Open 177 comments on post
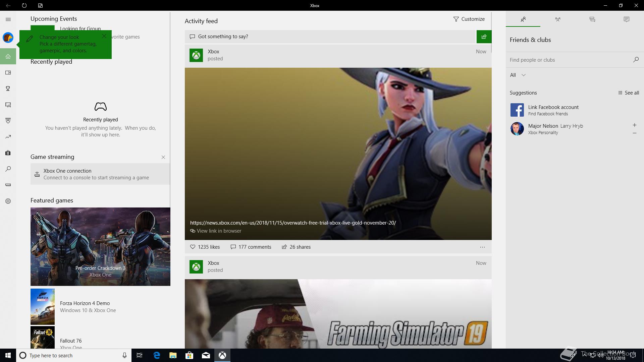Image resolution: width=644 pixels, height=362 pixels. [x=251, y=247]
